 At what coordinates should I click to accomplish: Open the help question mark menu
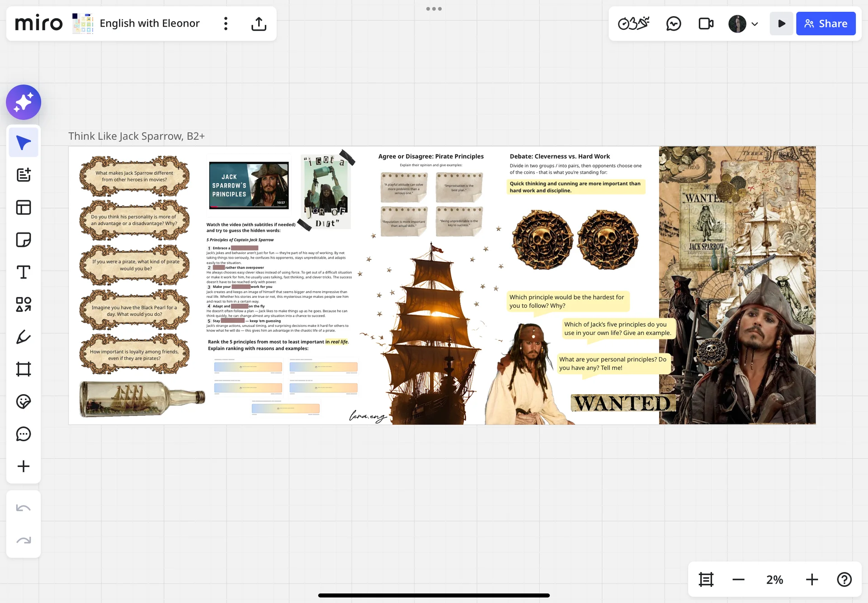[844, 579]
